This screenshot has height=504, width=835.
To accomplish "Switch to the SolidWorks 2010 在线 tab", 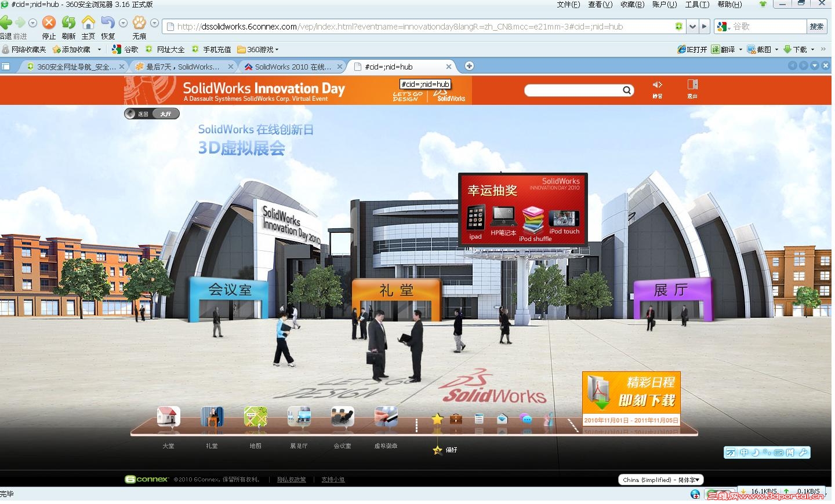I will [293, 67].
